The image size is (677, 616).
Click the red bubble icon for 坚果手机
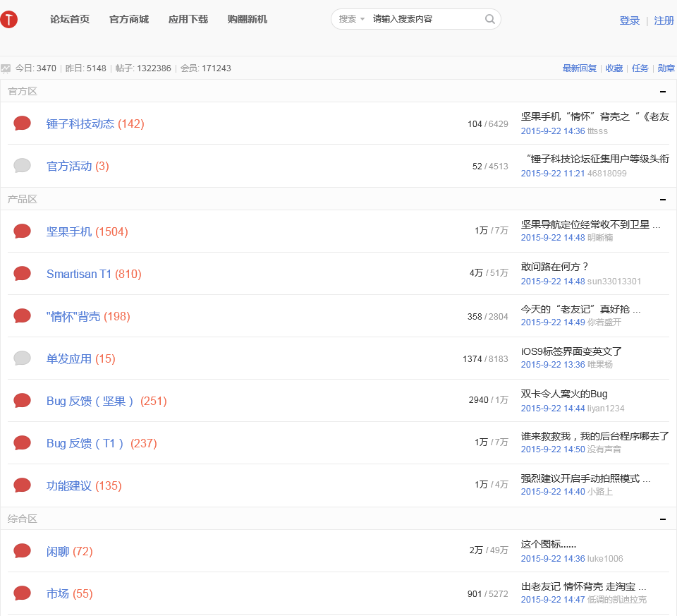click(x=22, y=231)
